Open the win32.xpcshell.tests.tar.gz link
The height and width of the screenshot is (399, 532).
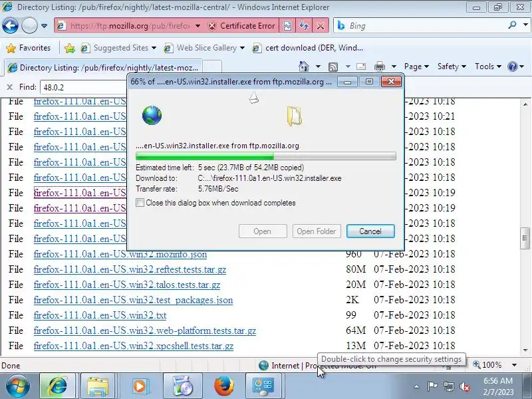134,346
